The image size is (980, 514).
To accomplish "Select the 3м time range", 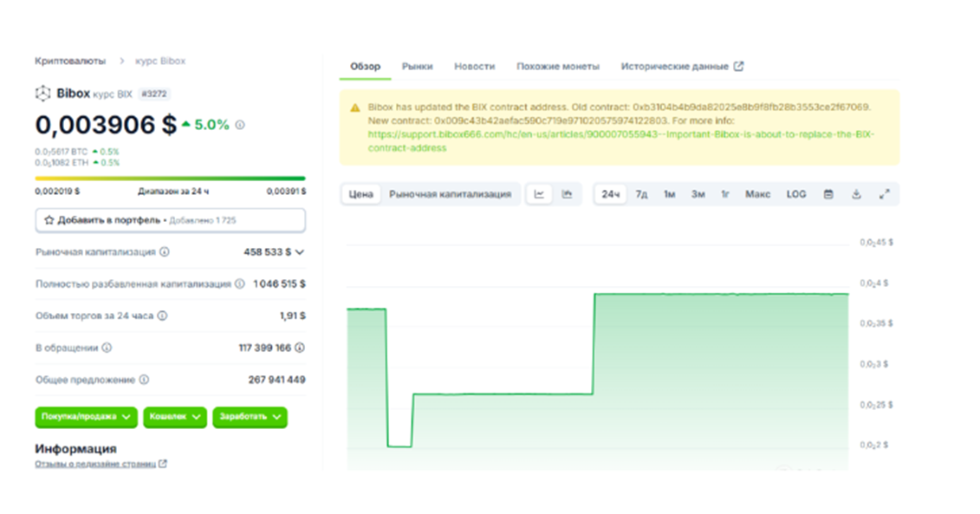I will click(698, 194).
